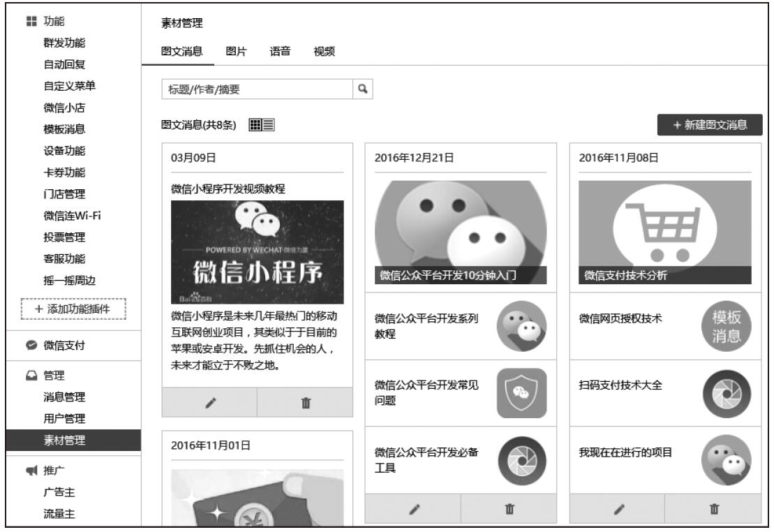The height and width of the screenshot is (532, 774).
Task: Switch to list view layout
Action: (268, 125)
